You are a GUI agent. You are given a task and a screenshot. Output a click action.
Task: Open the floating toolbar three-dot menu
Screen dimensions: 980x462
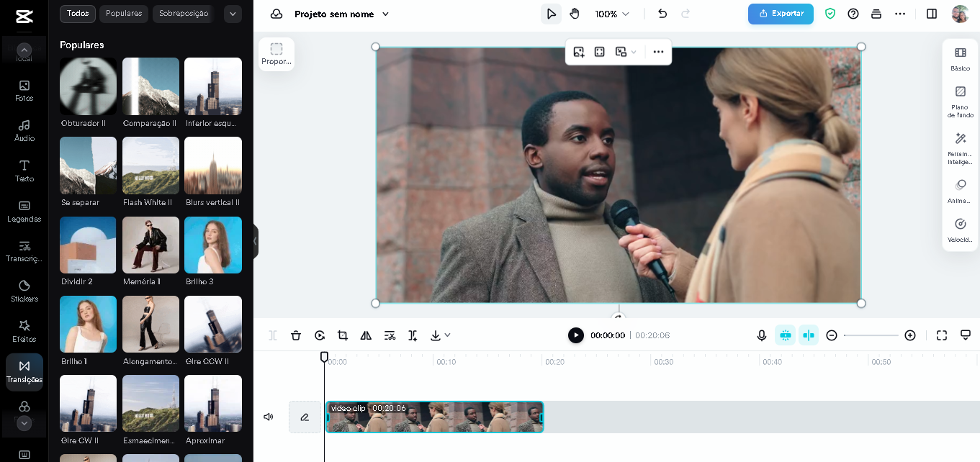658,52
